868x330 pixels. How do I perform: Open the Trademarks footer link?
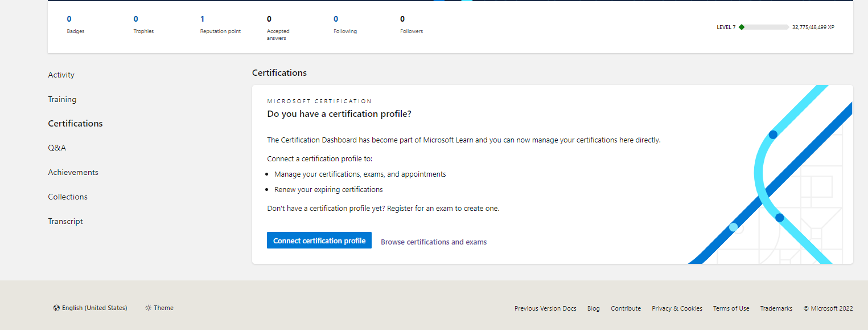tap(776, 308)
